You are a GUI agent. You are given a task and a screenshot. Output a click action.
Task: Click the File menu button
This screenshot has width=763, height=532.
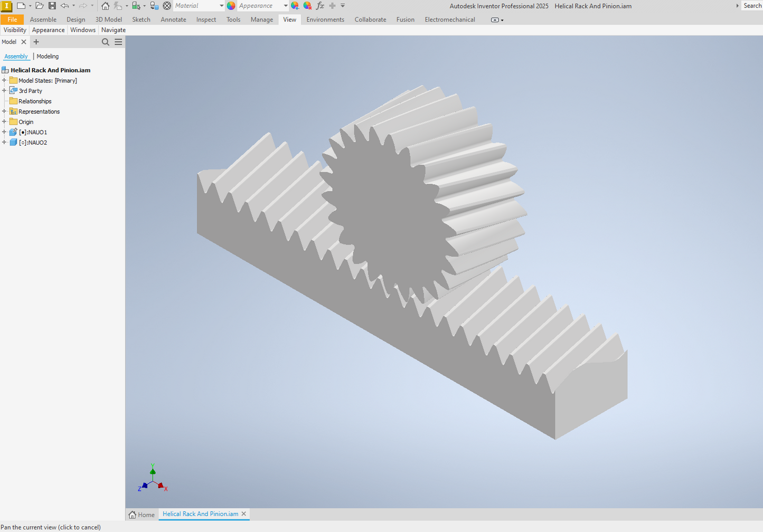[x=12, y=20]
